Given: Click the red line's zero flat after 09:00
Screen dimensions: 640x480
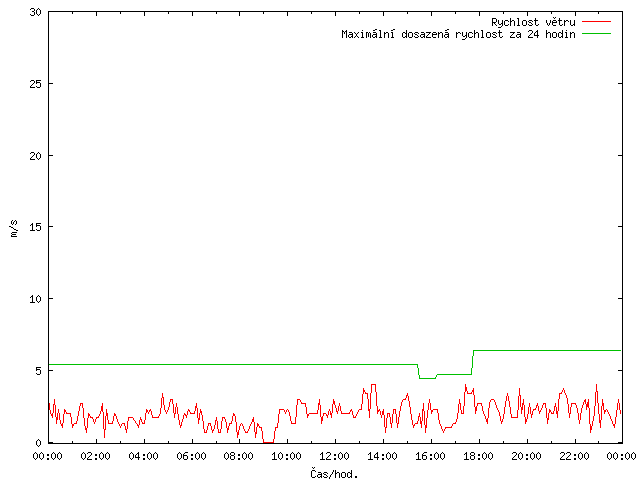Looking at the screenshot, I should click(x=268, y=442).
